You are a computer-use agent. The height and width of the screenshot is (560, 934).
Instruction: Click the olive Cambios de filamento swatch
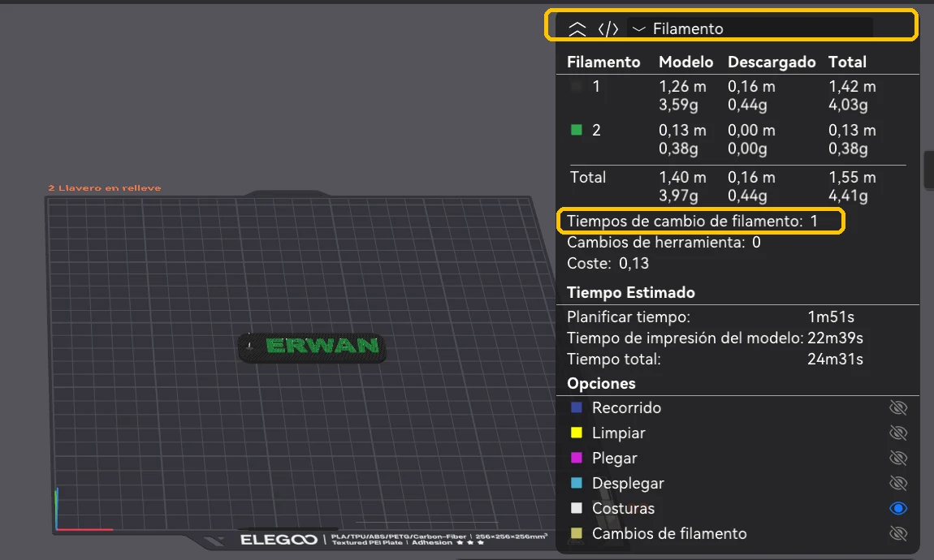point(576,533)
